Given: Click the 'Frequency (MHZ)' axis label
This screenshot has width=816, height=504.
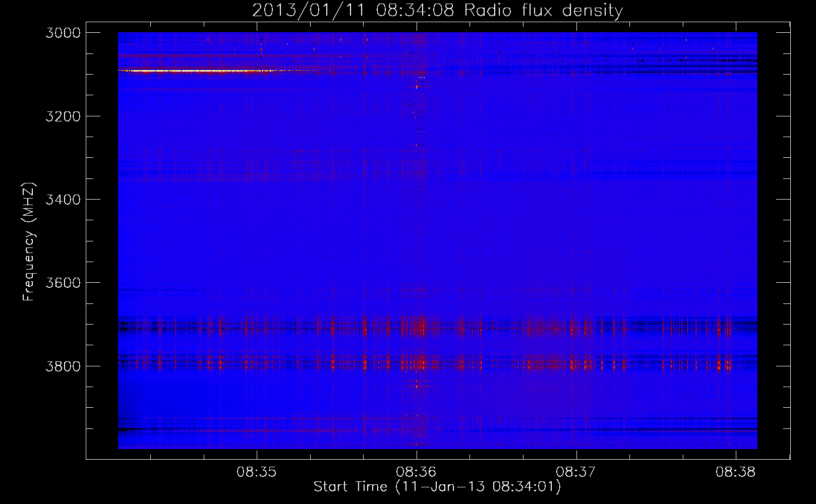Looking at the screenshot, I should [29, 242].
